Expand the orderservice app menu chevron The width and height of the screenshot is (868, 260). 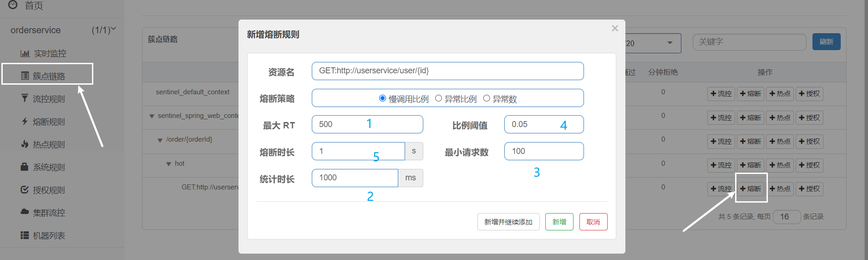pos(113,29)
